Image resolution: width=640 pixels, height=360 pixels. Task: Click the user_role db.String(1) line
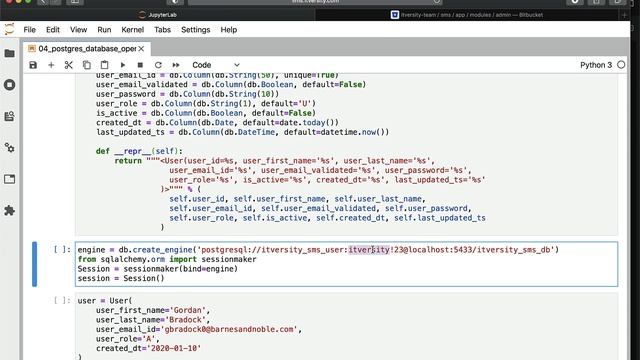point(206,104)
